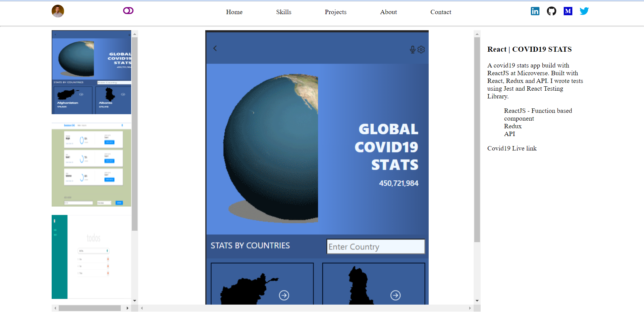Click the arrow circle on Albania card
This screenshot has height=314, width=644.
pos(395,295)
